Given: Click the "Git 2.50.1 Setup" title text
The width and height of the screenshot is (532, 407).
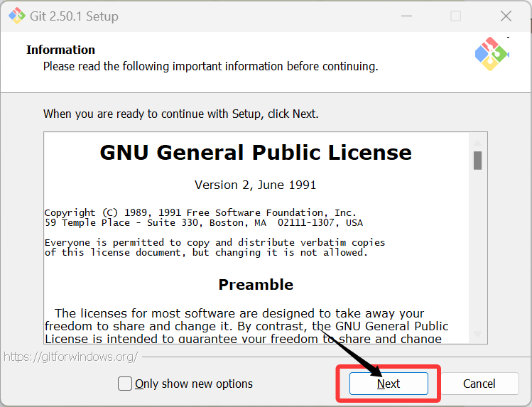Looking at the screenshot, I should pyautogui.click(x=76, y=16).
